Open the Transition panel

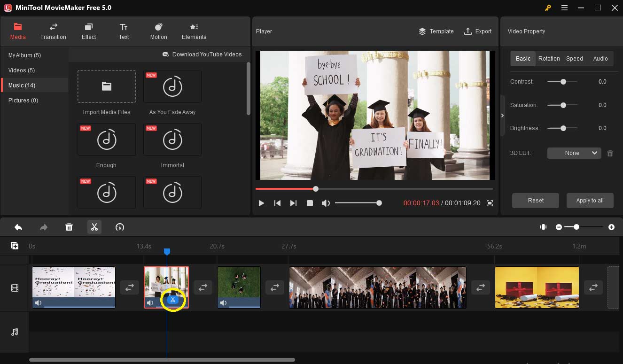click(53, 31)
